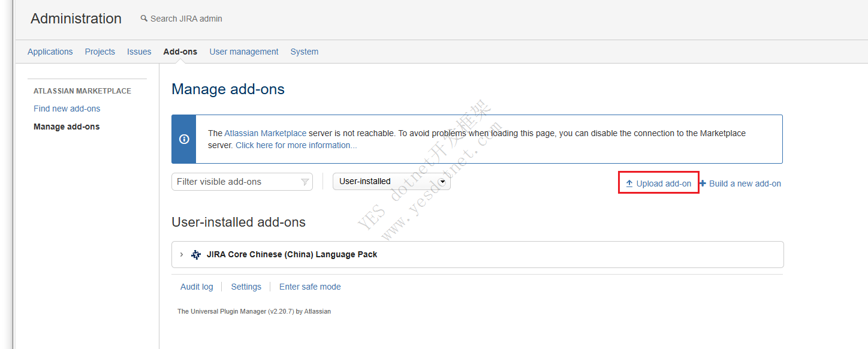Viewport: 868px width, 349px height.
Task: Click the JIRA Core Chinese (China) Language Pack title
Action: point(292,254)
